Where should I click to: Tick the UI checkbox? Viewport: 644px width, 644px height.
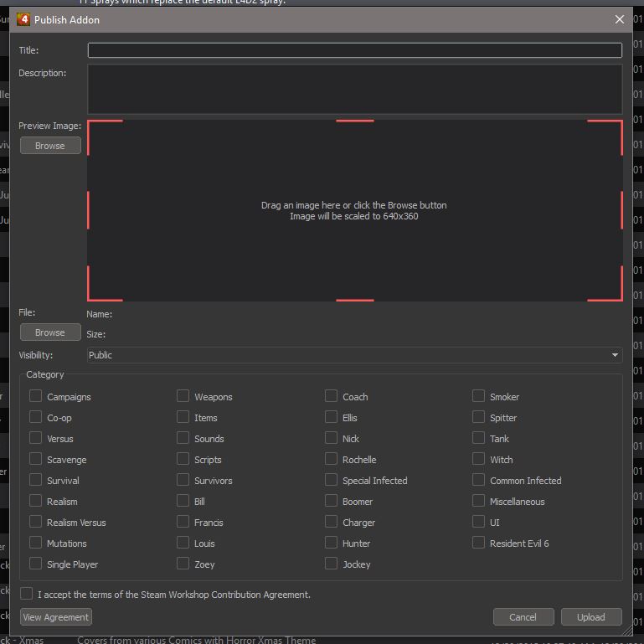coord(478,522)
